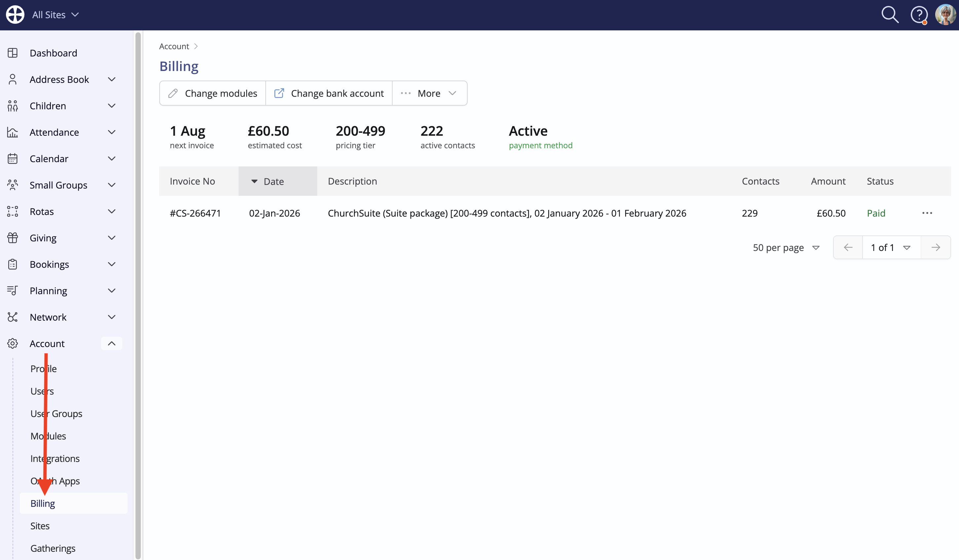
Task: Click the Dashboard sidebar icon
Action: pyautogui.click(x=13, y=53)
